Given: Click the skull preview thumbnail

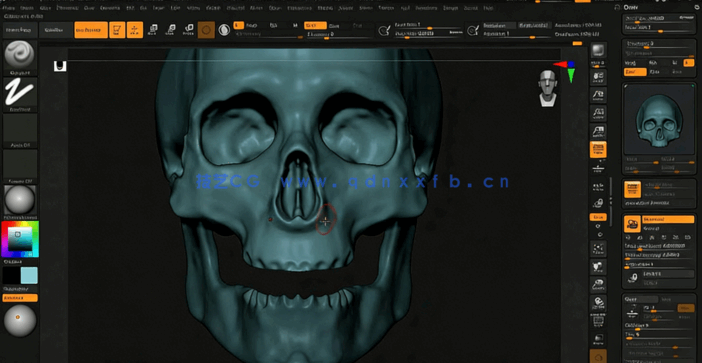Looking at the screenshot, I should click(659, 119).
